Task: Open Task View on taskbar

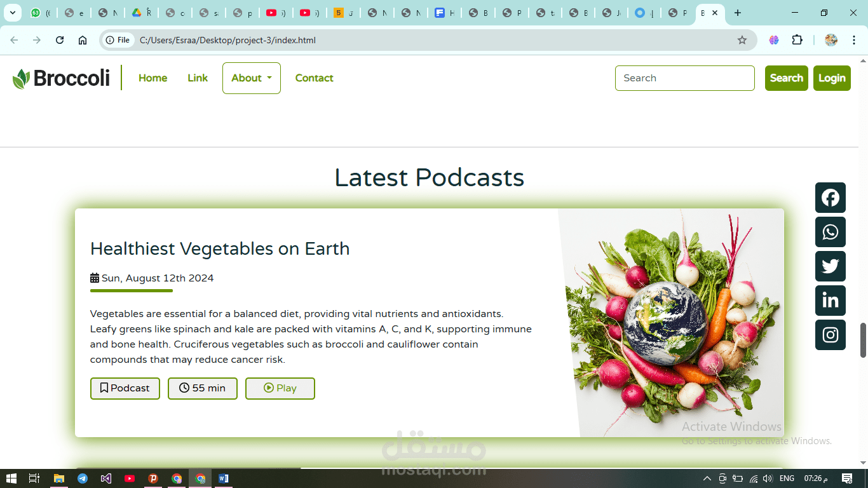Action: (x=34, y=478)
